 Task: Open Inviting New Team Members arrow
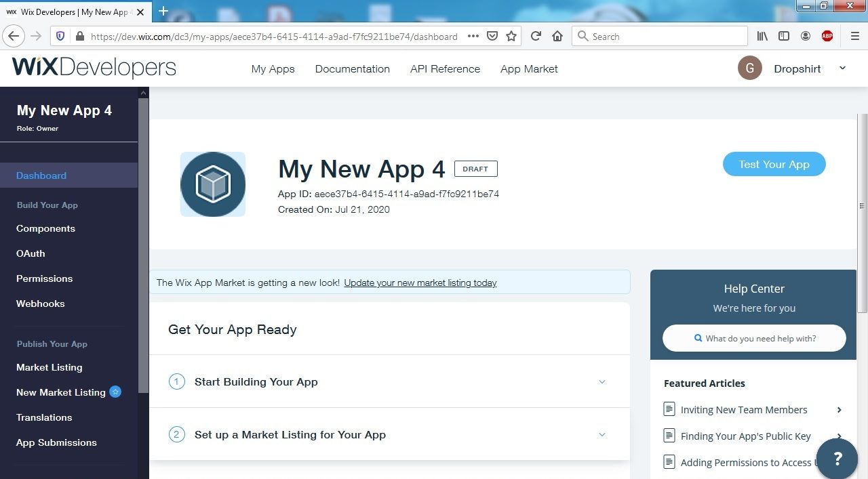coord(840,409)
